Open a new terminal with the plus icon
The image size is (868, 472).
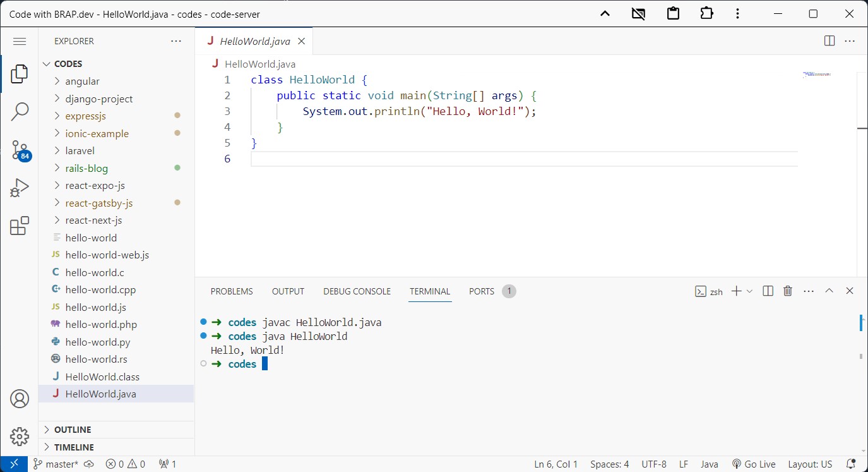coord(735,291)
